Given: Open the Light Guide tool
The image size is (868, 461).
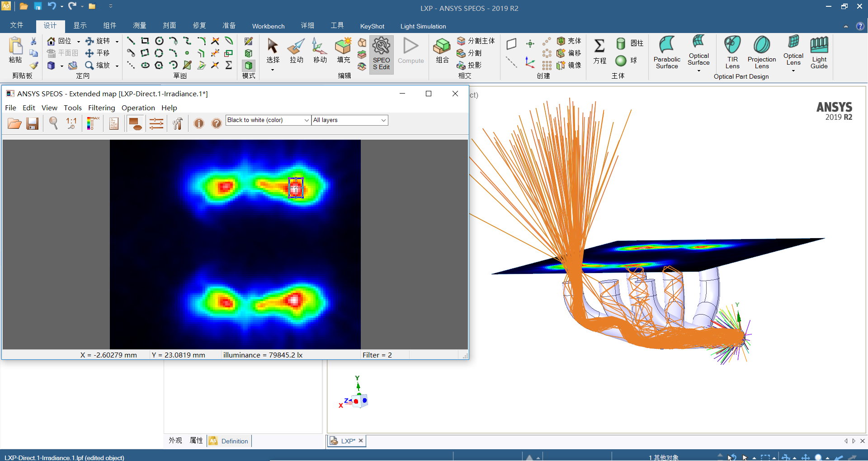Looking at the screenshot, I should click(819, 52).
